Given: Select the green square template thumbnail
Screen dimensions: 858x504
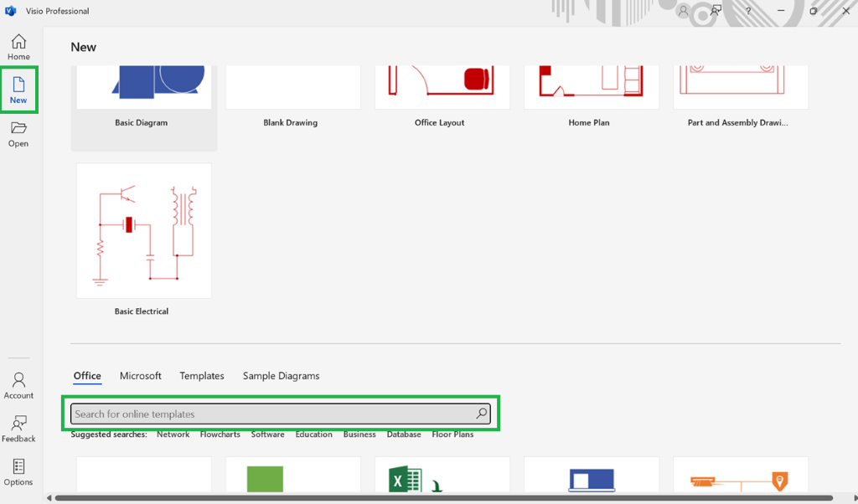Looking at the screenshot, I should point(292,476).
